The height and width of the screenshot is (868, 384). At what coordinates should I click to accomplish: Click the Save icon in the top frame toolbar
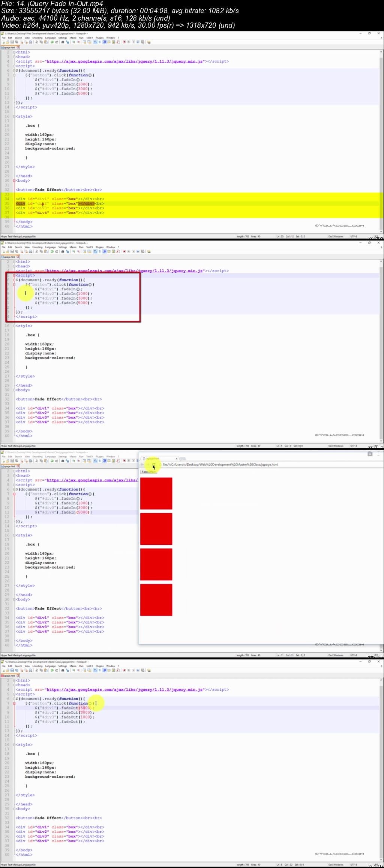click(x=12, y=42)
